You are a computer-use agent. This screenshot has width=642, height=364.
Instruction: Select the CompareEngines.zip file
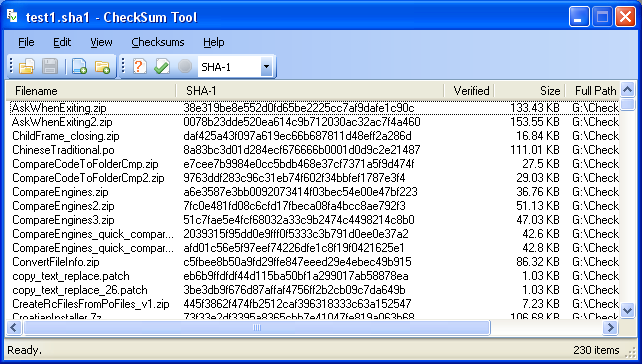click(x=60, y=192)
